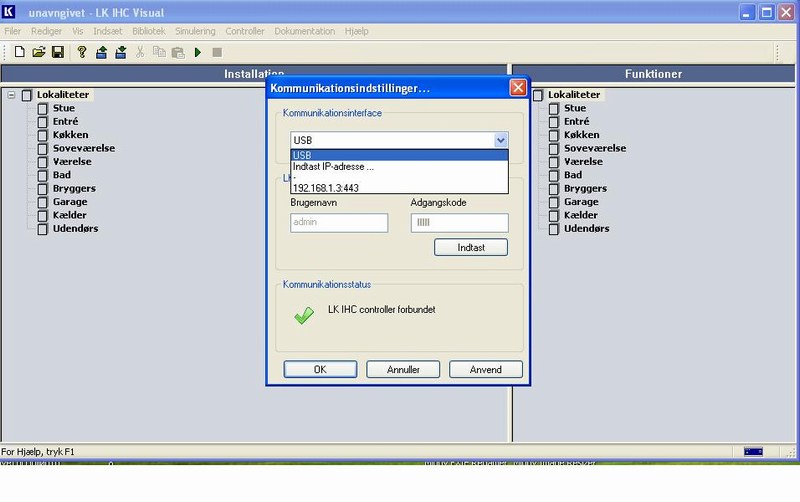Open the Kommunikationsinterface dropdown arrow
This screenshot has width=800, height=502.
(x=500, y=141)
